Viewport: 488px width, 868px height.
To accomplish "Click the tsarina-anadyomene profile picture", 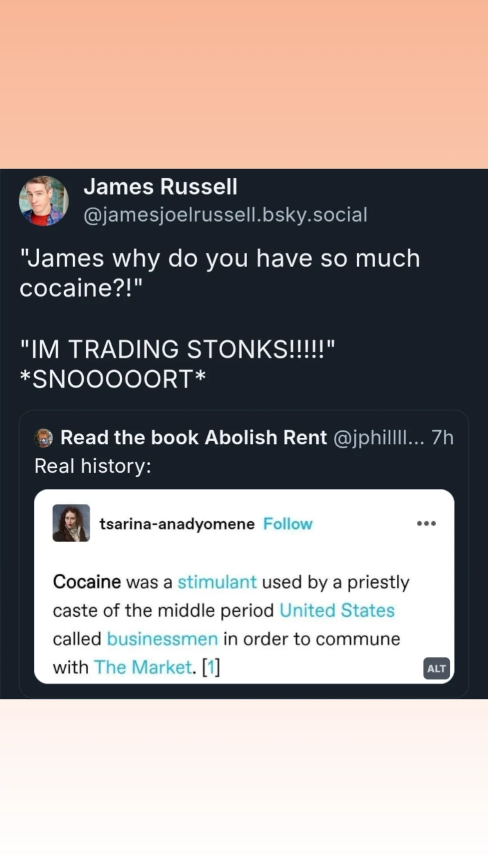I will [71, 523].
